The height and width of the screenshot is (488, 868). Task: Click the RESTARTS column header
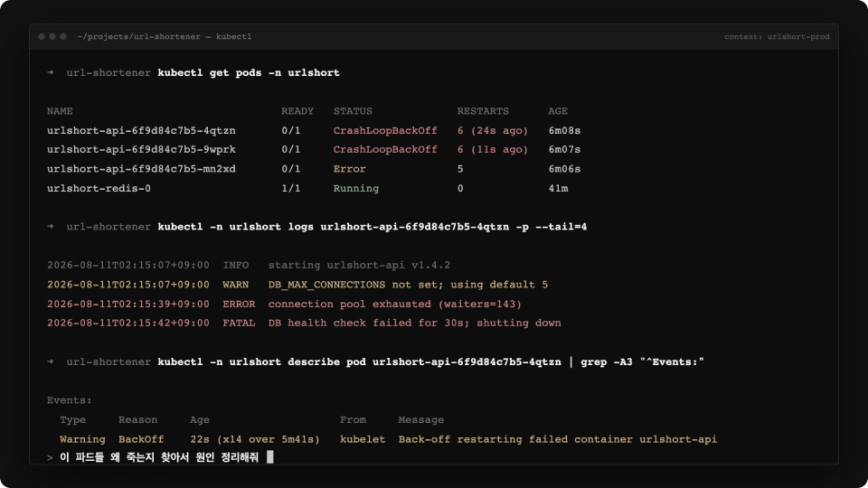(483, 111)
